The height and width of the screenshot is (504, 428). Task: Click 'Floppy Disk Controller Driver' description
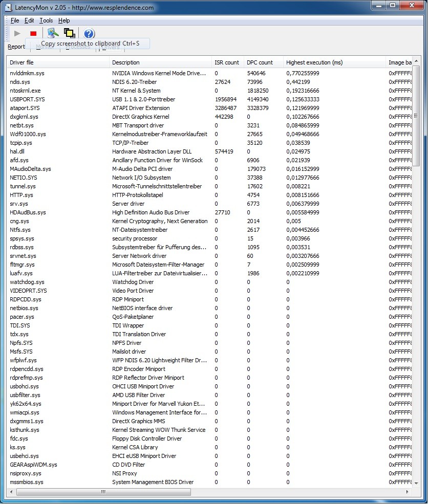coord(147,439)
